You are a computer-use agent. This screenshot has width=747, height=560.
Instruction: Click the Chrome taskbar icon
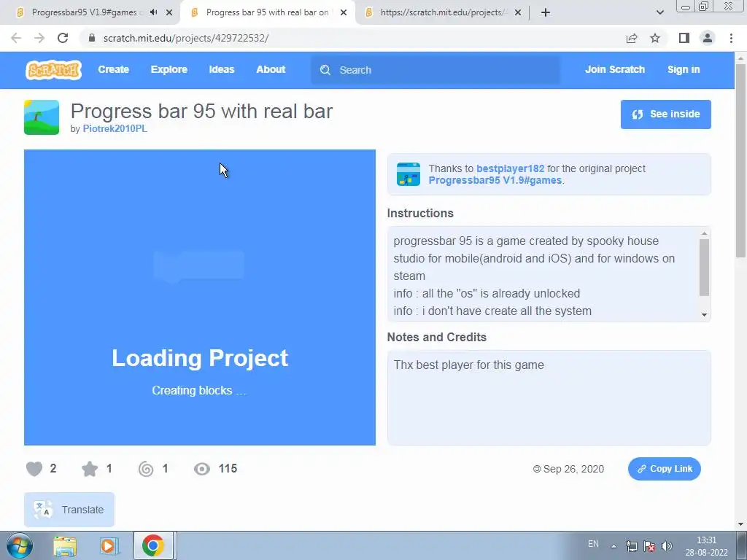[x=153, y=545]
